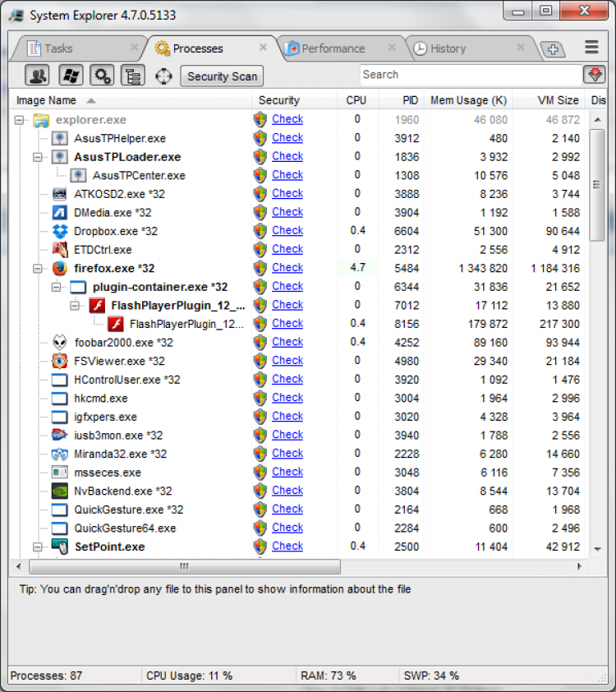Click the vertical scrollbar down arrow
The image size is (616, 692).
point(597,550)
